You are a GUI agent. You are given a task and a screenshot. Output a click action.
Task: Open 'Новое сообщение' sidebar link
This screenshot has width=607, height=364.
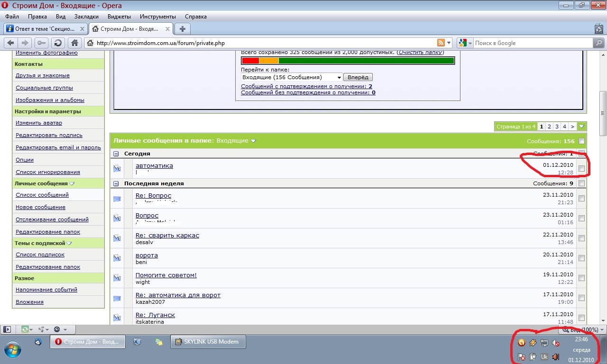pos(40,207)
